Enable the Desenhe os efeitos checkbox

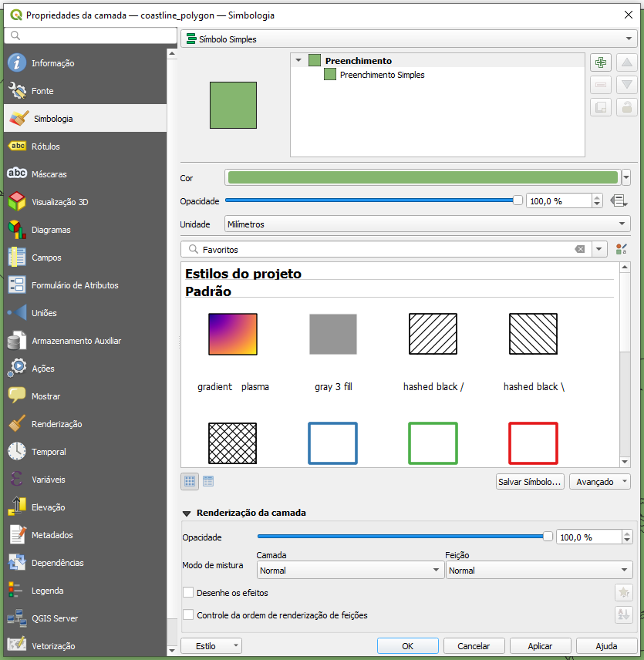click(x=188, y=593)
